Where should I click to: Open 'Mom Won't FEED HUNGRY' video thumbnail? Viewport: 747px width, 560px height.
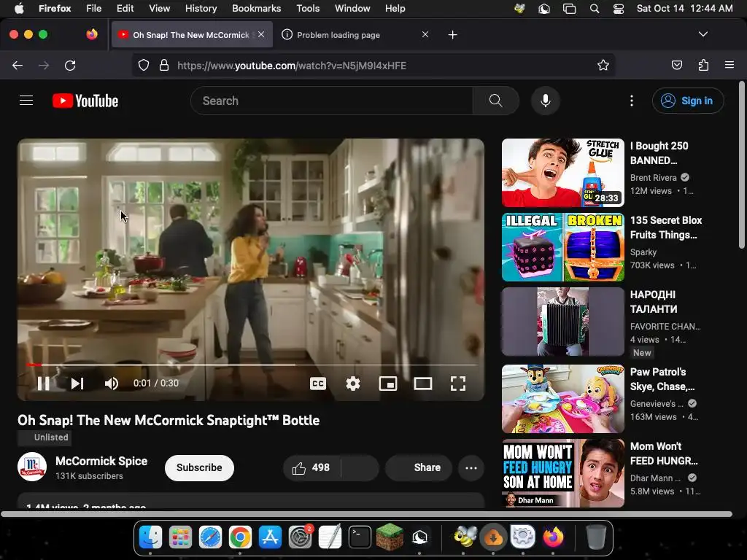(562, 473)
